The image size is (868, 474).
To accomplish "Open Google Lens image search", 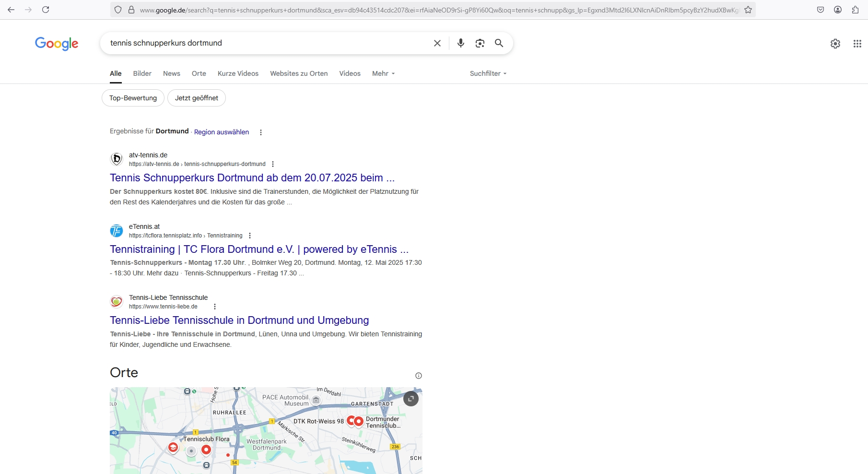I will [x=480, y=43].
